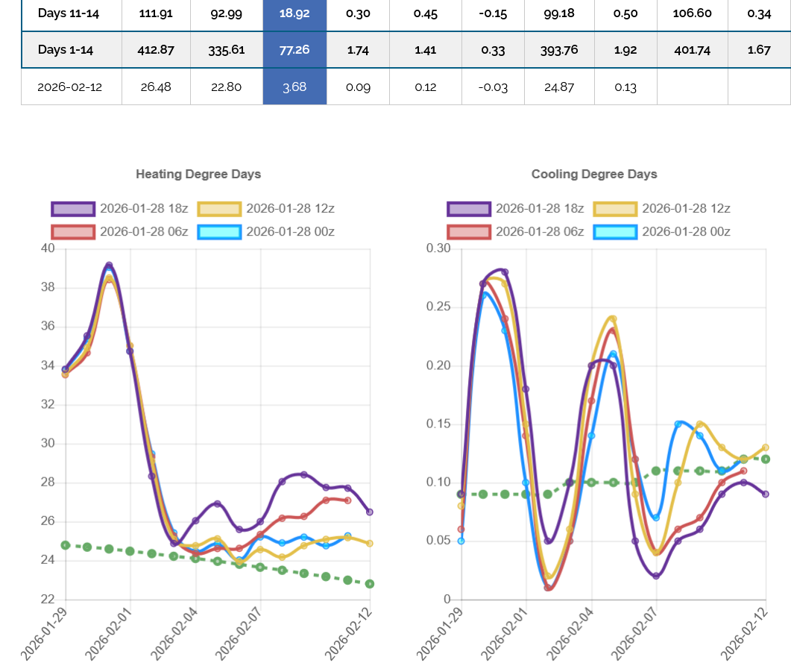The height and width of the screenshot is (672, 791).
Task: Click the 2026-02-12 date cell in table
Action: coord(69,87)
